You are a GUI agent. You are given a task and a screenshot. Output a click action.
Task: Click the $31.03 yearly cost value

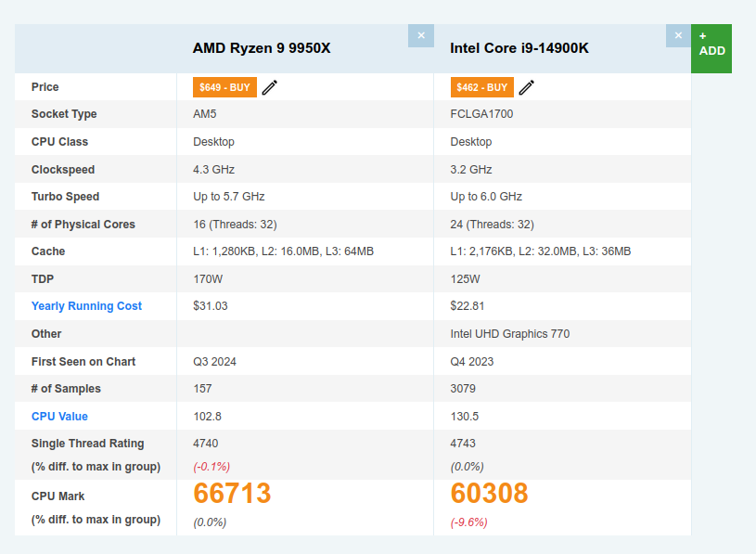click(211, 306)
